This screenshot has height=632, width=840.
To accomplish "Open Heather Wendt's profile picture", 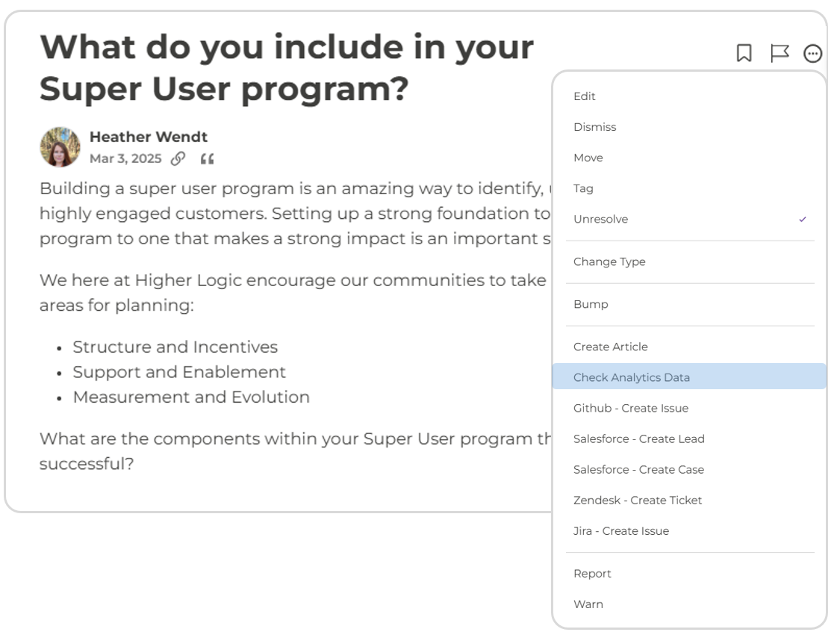I will (x=61, y=146).
